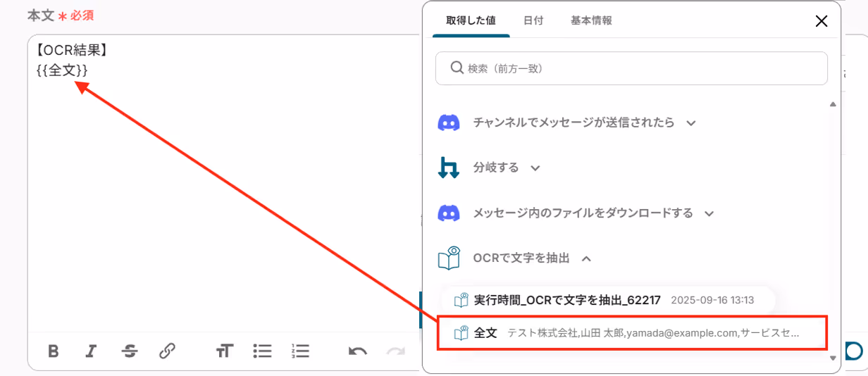The width and height of the screenshot is (868, 376).
Task: Insert a hyperlink with the link icon
Action: tap(167, 351)
